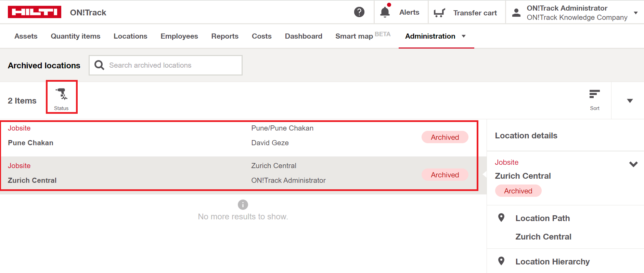This screenshot has height=273, width=644.
Task: Click Zurich Central path text in the list row
Action: point(274,166)
